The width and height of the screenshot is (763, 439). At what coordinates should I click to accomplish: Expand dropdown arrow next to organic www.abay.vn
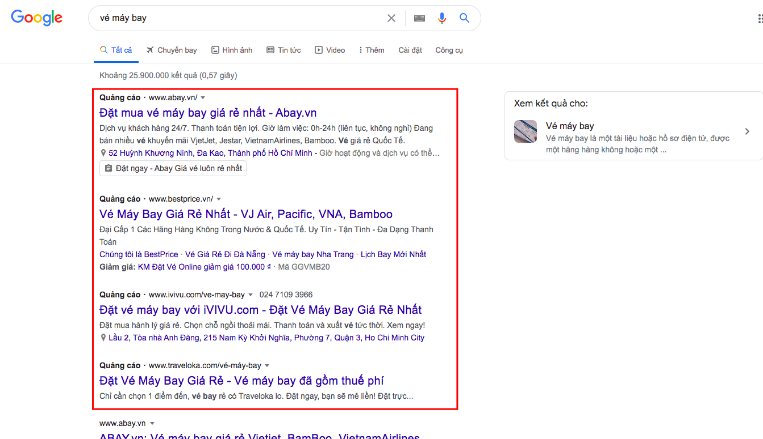pyautogui.click(x=152, y=423)
